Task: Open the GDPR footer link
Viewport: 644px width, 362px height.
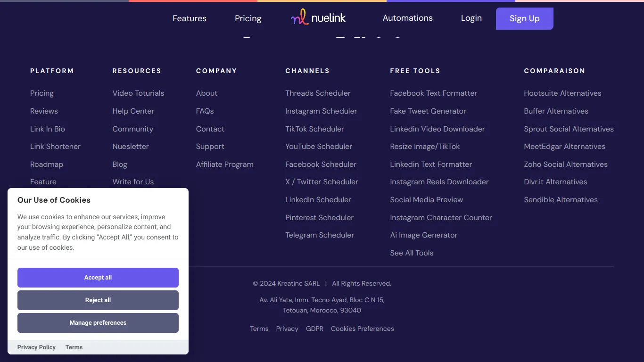Action: tap(314, 329)
